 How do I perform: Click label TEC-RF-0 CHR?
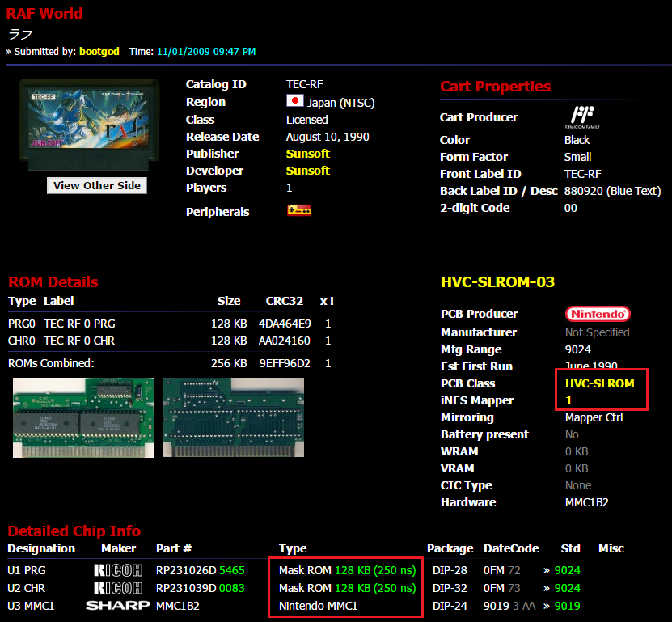coord(79,341)
